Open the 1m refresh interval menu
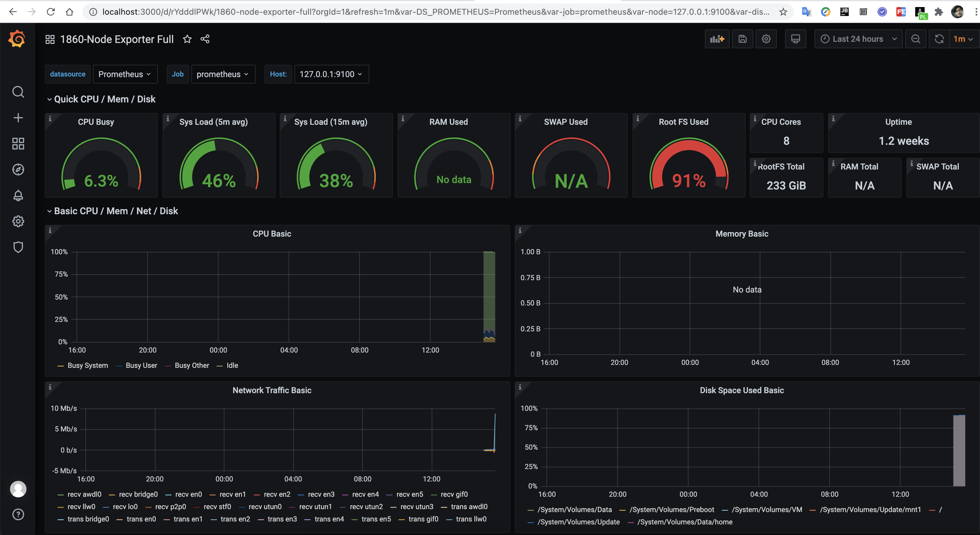980x535 pixels. pyautogui.click(x=963, y=39)
